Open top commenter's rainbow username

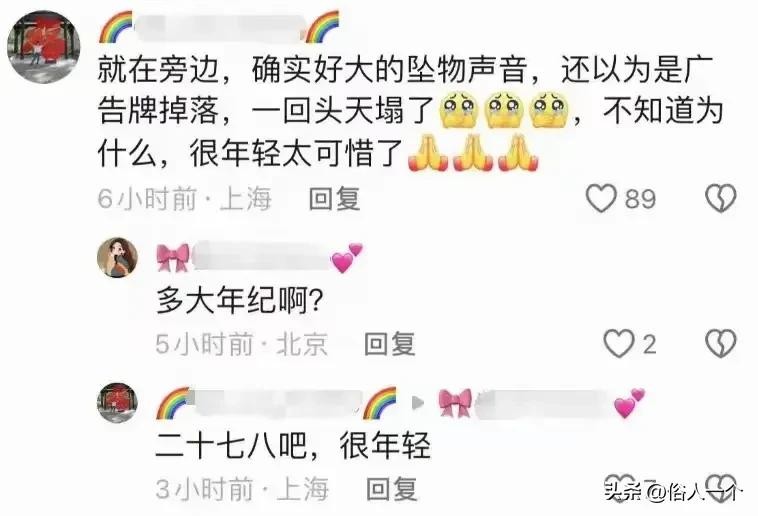(219, 27)
